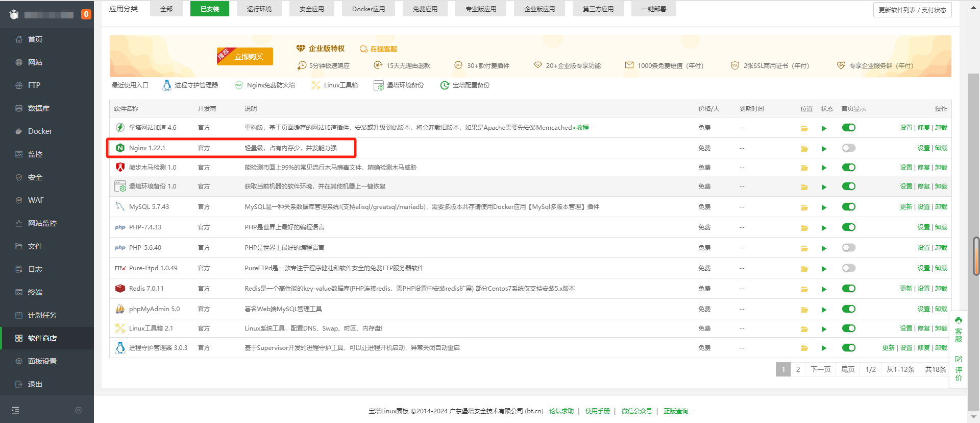Toggle homepage display for 堡塔网站加速 4.6
The image size is (980, 423).
849,128
